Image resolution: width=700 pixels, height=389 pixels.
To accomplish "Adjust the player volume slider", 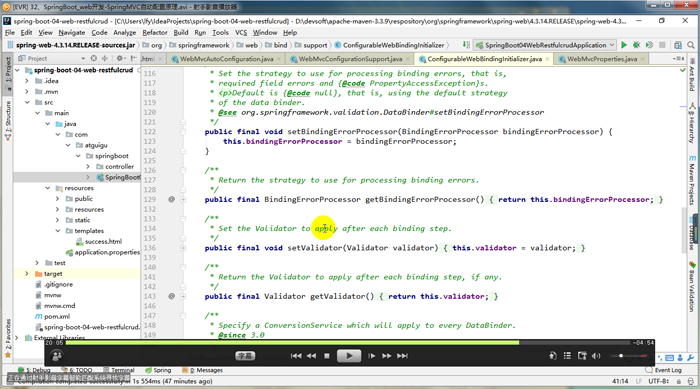I will (630, 356).
